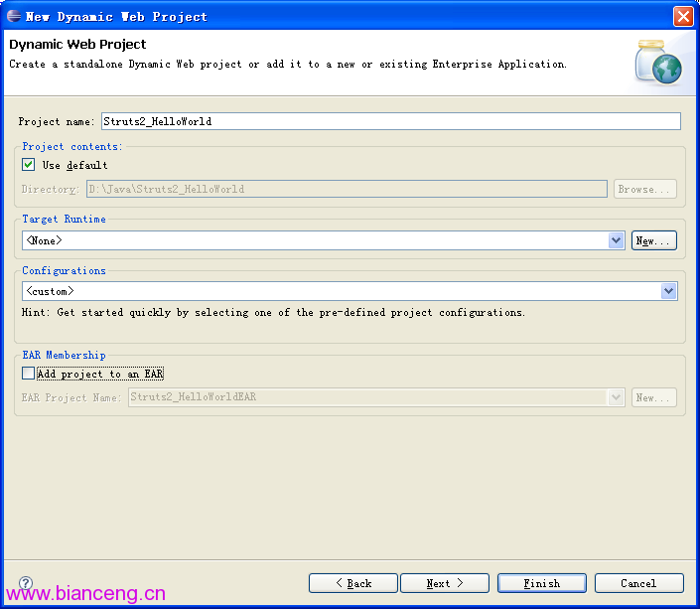Go Back to previous wizard page
This screenshot has height=609, width=700.
point(353,583)
